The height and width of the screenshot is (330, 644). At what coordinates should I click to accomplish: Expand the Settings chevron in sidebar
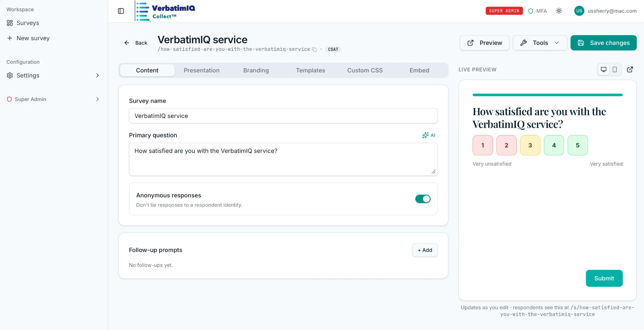point(98,75)
